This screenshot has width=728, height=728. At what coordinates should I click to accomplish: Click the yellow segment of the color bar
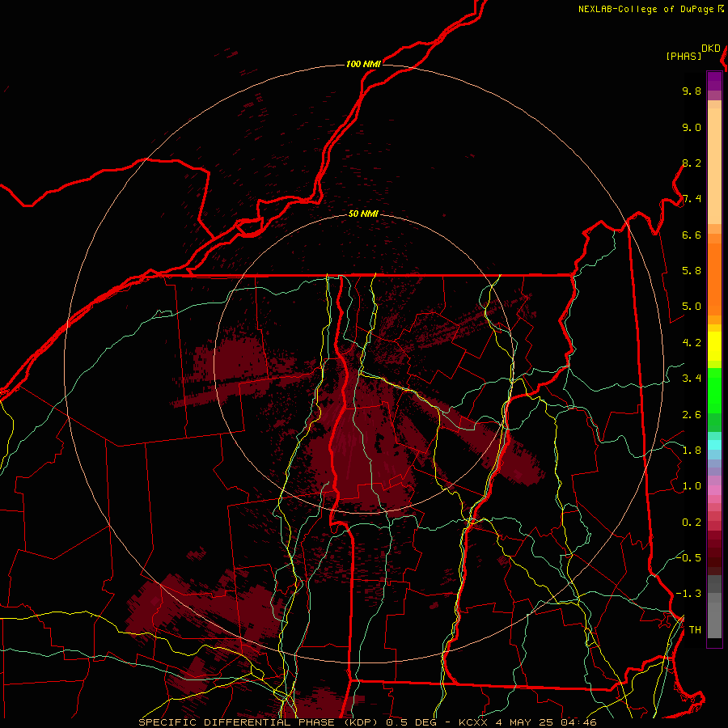pyautogui.click(x=714, y=346)
